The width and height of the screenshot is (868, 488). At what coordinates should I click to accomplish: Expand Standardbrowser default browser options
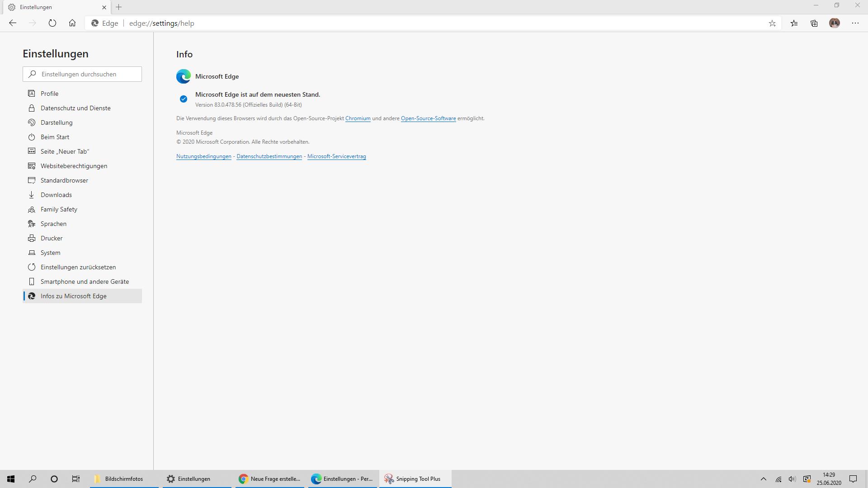[x=64, y=180]
